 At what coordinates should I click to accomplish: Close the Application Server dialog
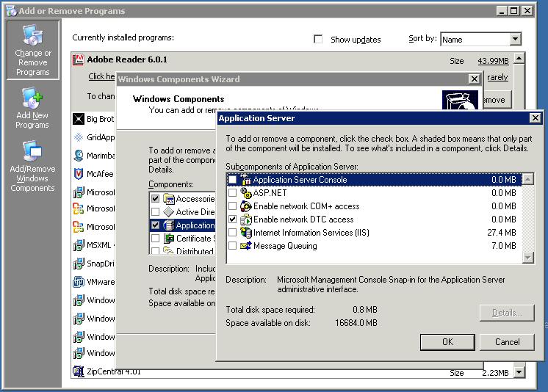(535, 118)
